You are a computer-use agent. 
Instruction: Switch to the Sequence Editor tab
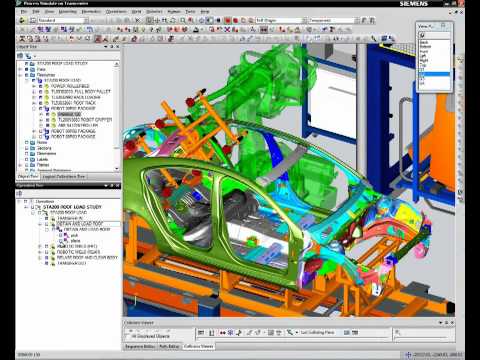pyautogui.click(x=140, y=346)
